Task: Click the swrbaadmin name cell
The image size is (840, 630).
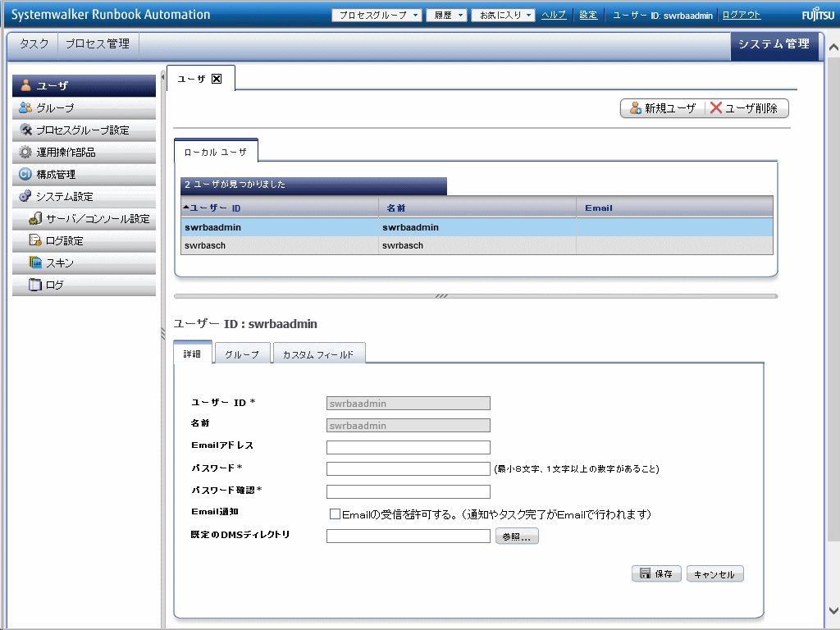Action: click(x=477, y=227)
